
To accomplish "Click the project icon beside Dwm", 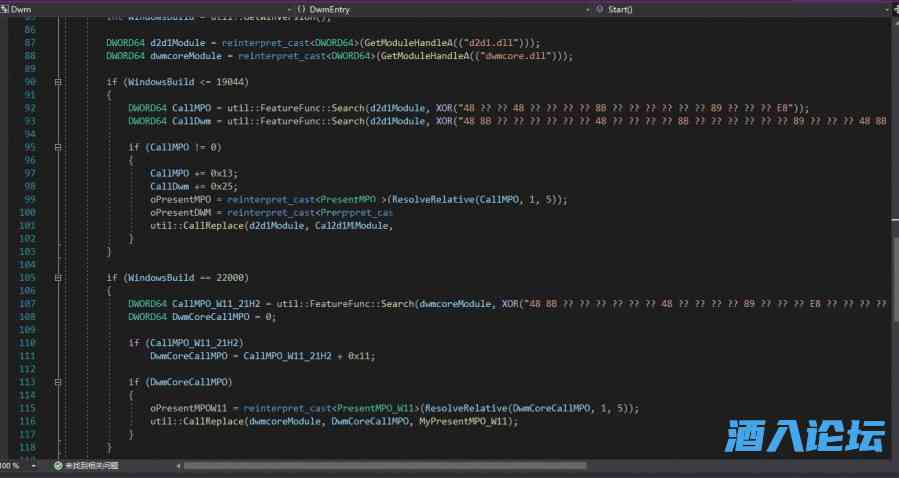I will coord(5,8).
